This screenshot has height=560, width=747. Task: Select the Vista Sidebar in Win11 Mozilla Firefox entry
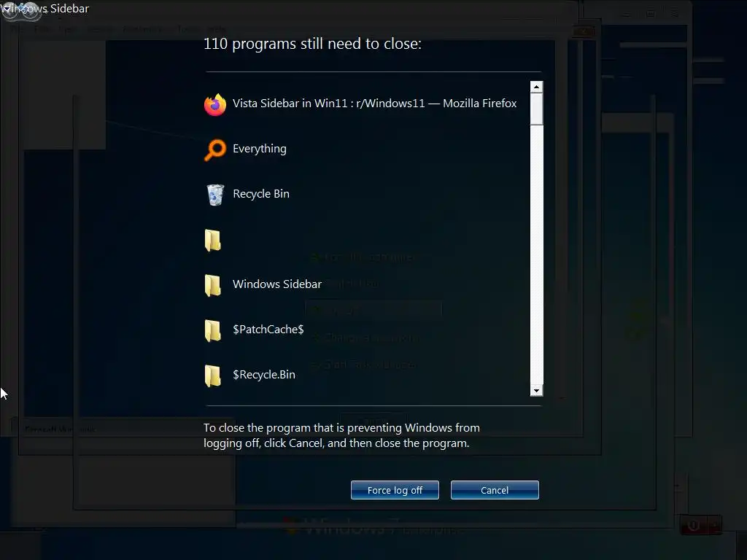pos(374,104)
